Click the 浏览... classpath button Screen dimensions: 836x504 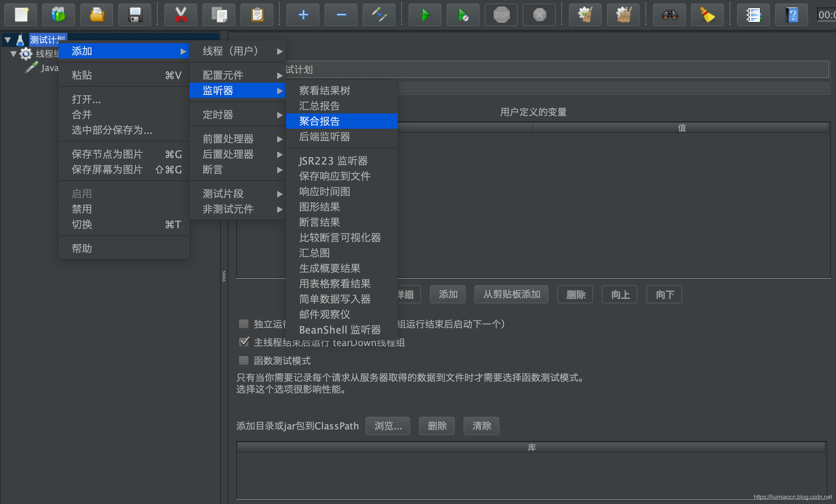point(388,426)
